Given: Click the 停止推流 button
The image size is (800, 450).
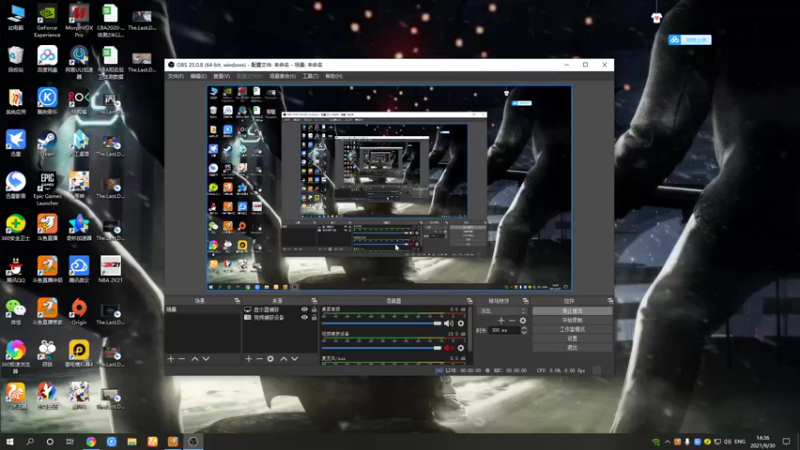Looking at the screenshot, I should 572,311.
